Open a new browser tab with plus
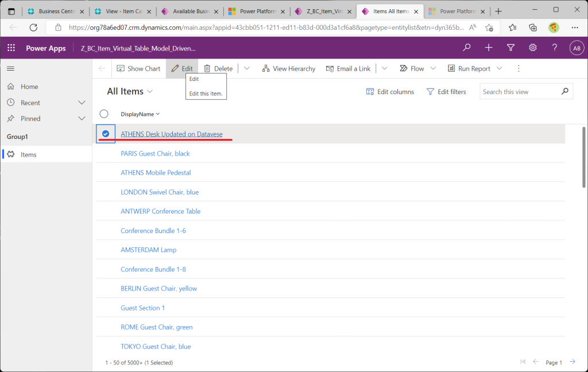Screen dimensions: 588x372 pos(498,11)
